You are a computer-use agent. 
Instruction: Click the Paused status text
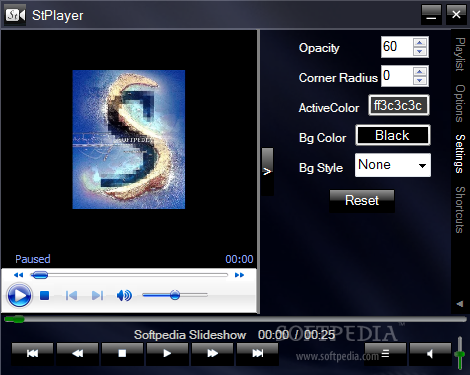click(33, 259)
